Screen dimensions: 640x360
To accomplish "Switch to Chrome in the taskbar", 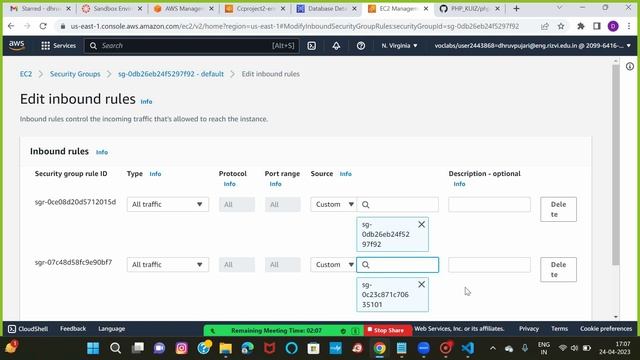I will click(x=380, y=348).
